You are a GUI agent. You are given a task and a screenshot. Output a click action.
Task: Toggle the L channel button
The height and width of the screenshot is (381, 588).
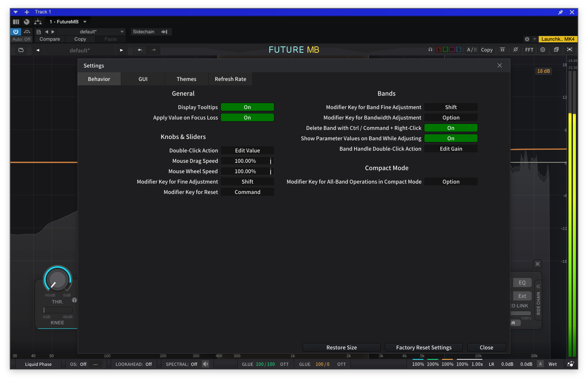click(439, 50)
